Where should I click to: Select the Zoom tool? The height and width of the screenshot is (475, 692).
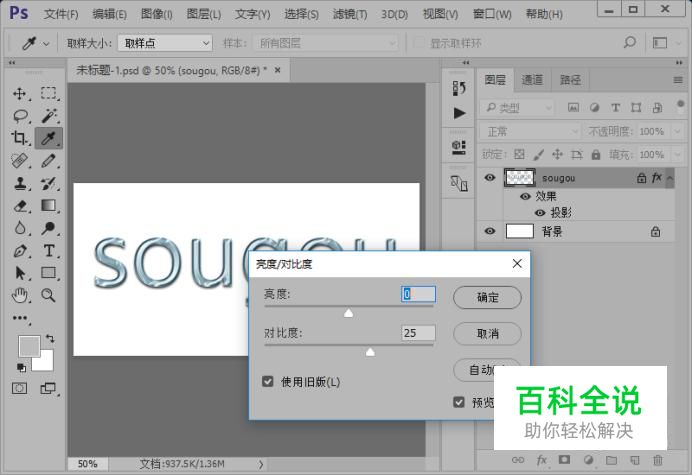[48, 295]
